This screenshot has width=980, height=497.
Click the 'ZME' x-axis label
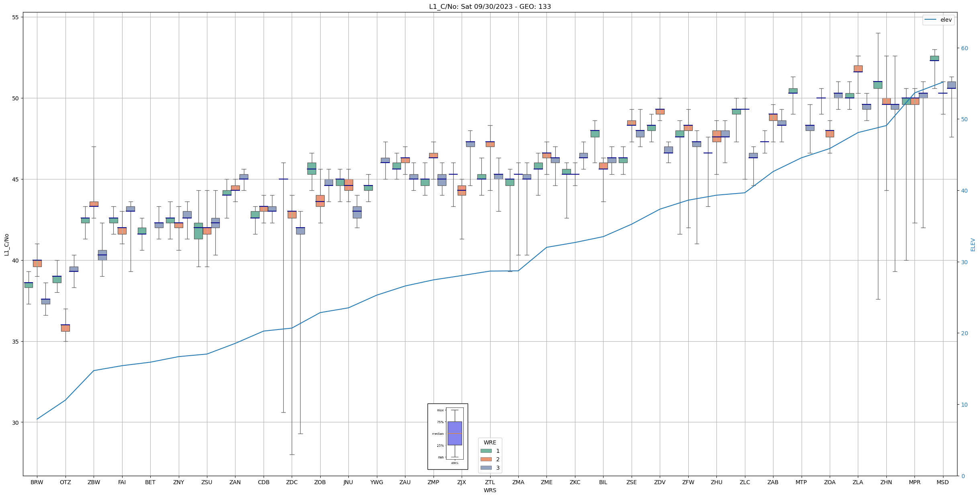click(546, 482)
